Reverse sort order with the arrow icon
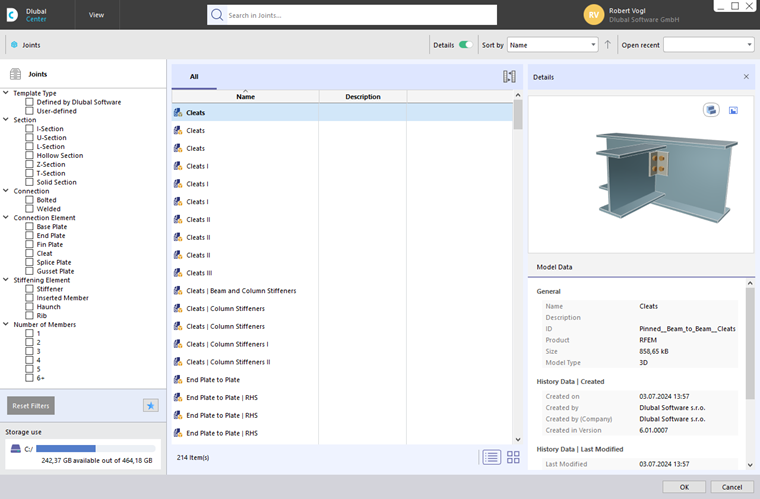This screenshot has width=760, height=499. point(608,45)
